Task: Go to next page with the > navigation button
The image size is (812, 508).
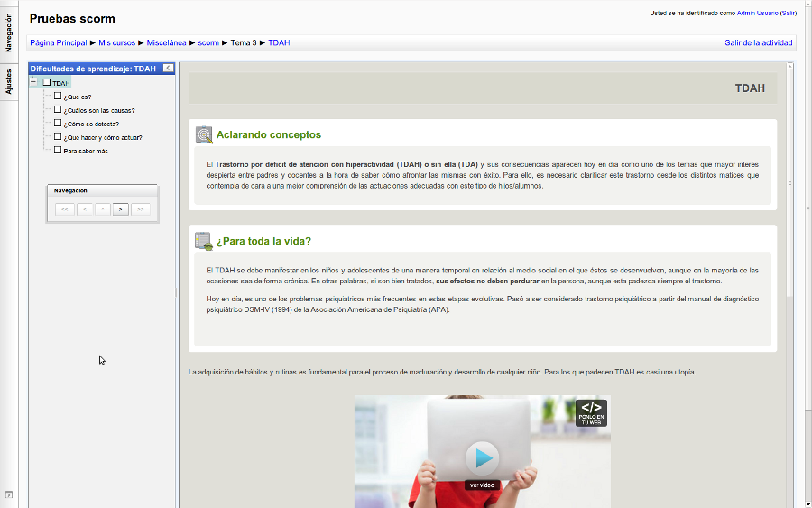Action: point(120,209)
